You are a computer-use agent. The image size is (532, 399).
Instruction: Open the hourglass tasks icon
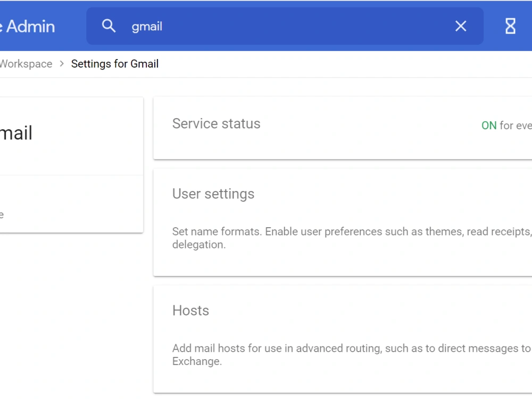tap(510, 26)
